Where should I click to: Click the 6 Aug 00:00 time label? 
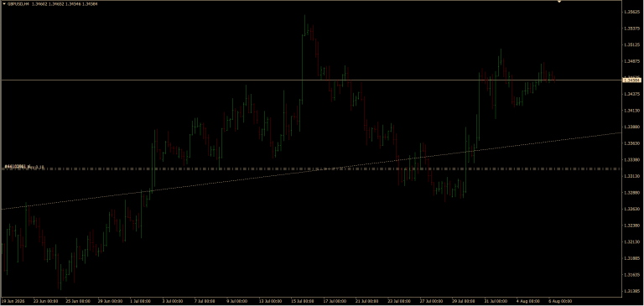coord(559,301)
